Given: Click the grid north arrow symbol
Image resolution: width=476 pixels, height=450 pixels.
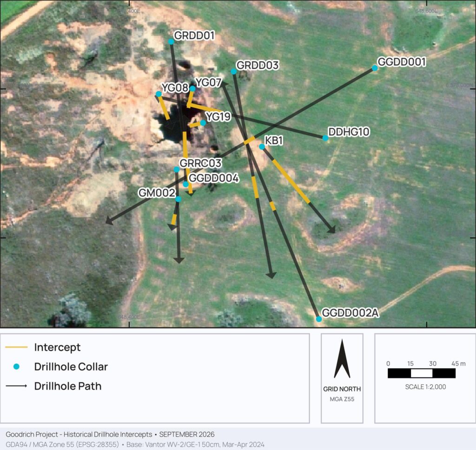Looking at the screenshot, I should pos(342,358).
